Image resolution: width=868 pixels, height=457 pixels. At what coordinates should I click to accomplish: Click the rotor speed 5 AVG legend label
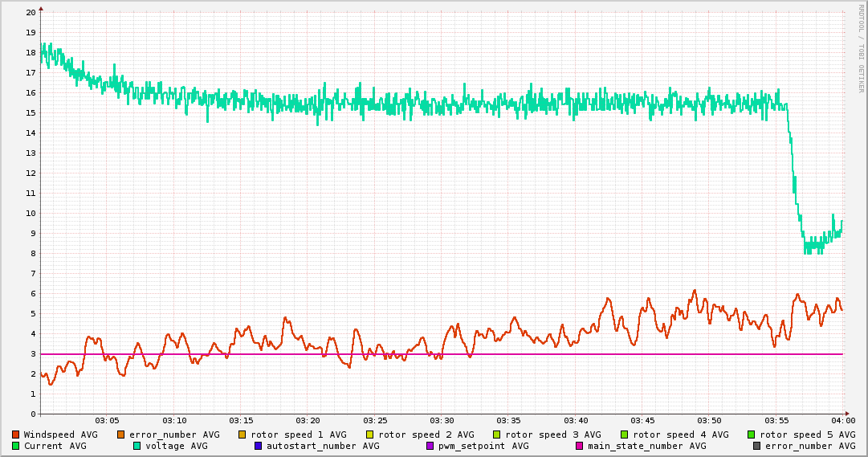(x=808, y=435)
